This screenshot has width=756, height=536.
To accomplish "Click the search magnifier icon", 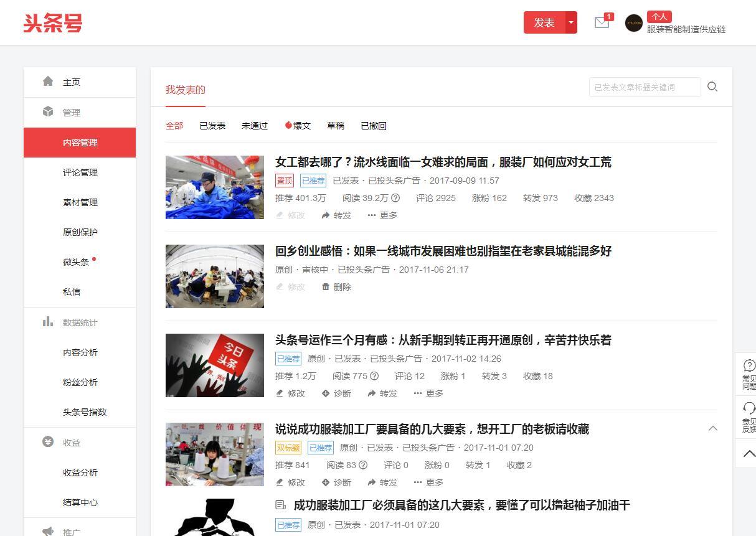I will pyautogui.click(x=712, y=87).
